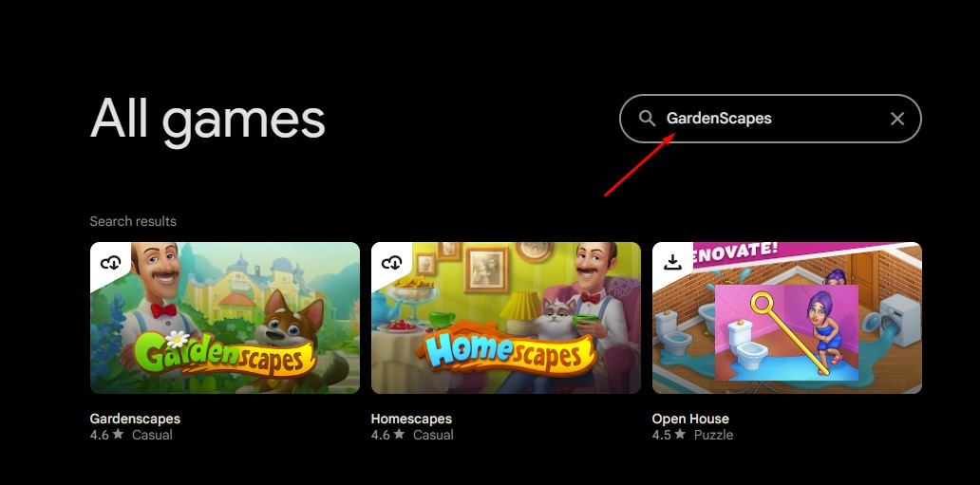Click the Gardenscapes title link
Image resolution: width=980 pixels, height=485 pixels.
tap(135, 419)
